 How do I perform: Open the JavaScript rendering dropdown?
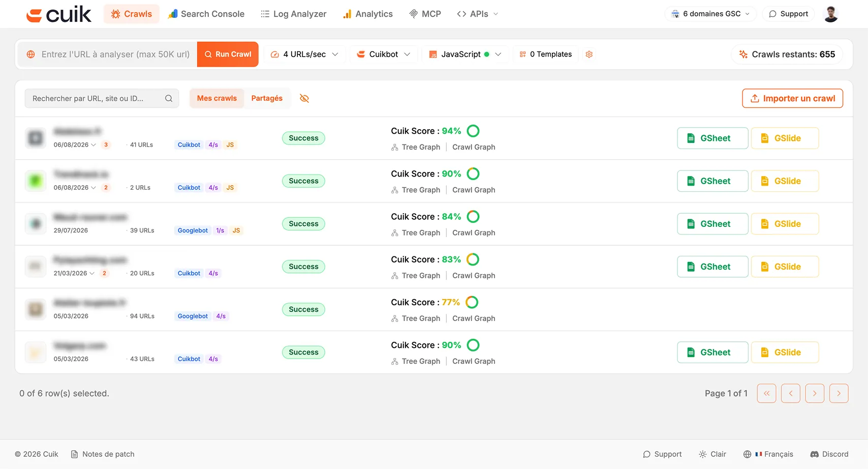tap(465, 54)
